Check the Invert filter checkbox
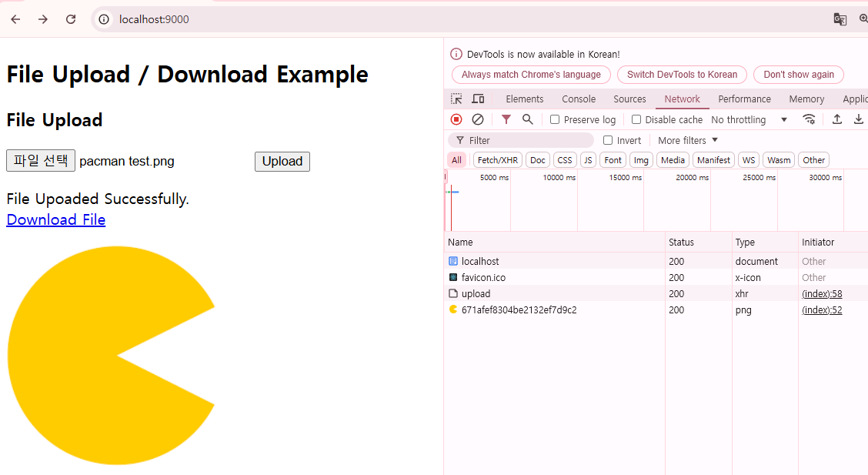The width and height of the screenshot is (868, 475). click(x=608, y=141)
